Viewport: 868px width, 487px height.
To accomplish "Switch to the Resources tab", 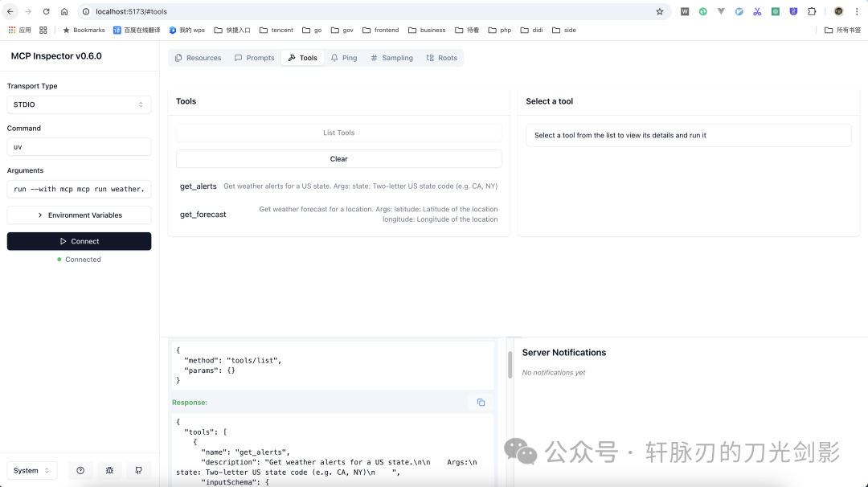I will coord(198,58).
